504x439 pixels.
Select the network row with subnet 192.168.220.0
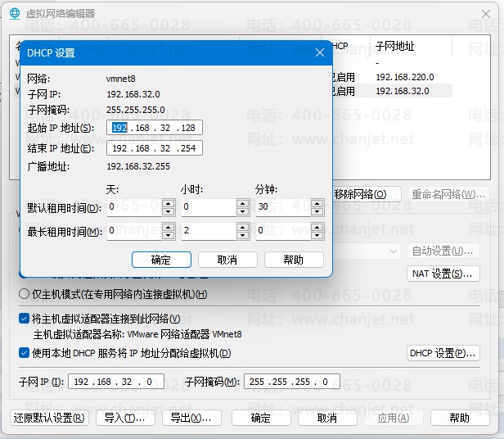(x=391, y=77)
